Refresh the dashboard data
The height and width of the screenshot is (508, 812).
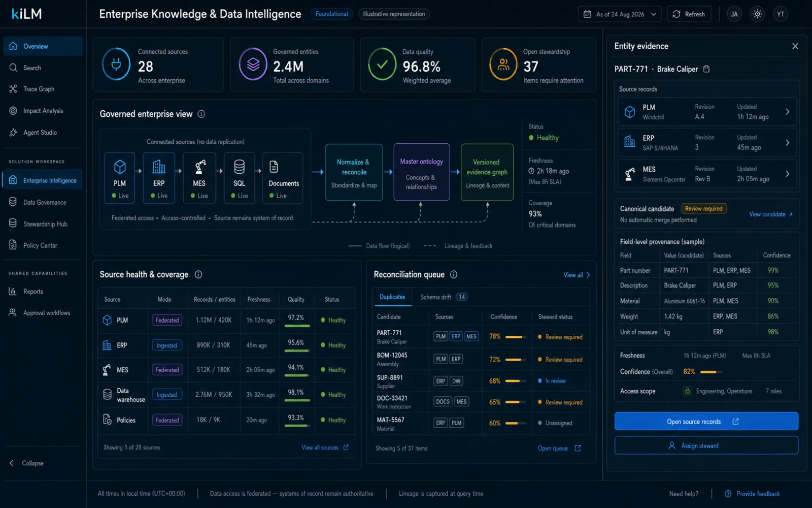689,14
